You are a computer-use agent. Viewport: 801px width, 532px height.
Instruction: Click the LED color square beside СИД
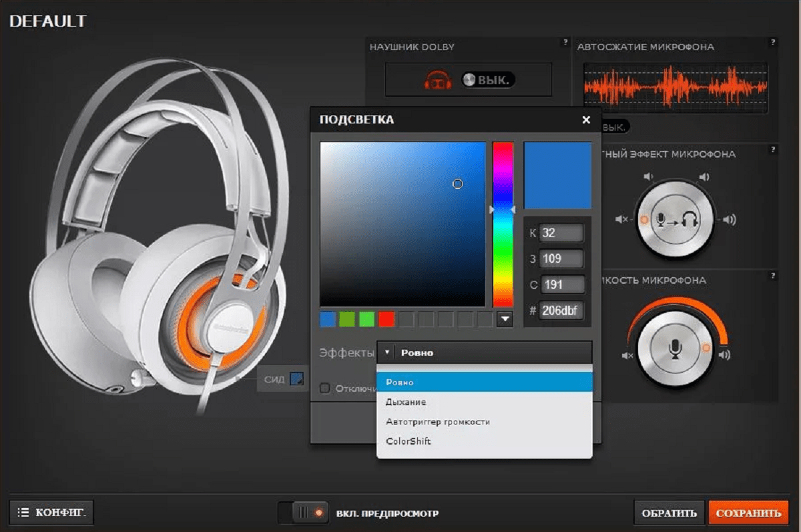[x=296, y=379]
